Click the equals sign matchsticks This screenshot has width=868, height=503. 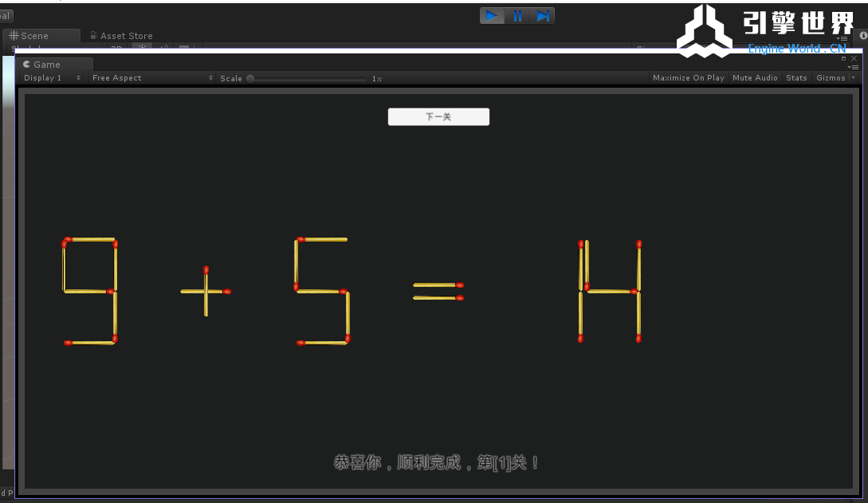(x=438, y=292)
